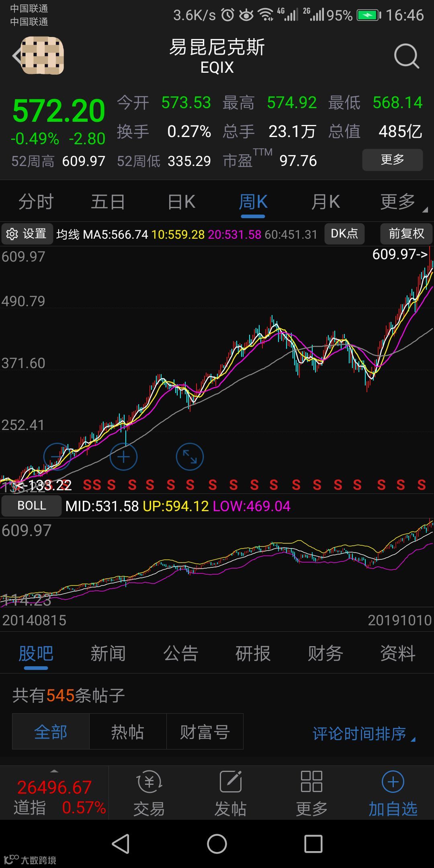The image size is (434, 868).
Task: Open the 财务 finance tab
Action: coord(325,654)
